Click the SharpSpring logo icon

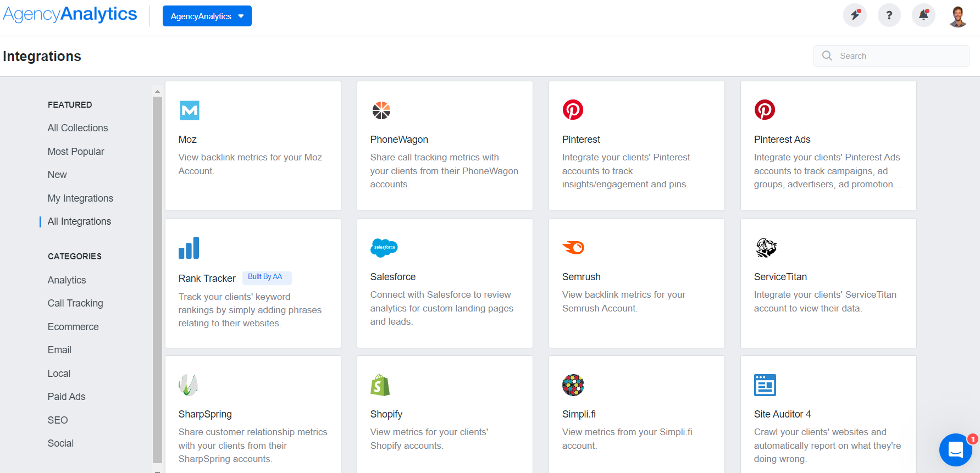[x=188, y=385]
